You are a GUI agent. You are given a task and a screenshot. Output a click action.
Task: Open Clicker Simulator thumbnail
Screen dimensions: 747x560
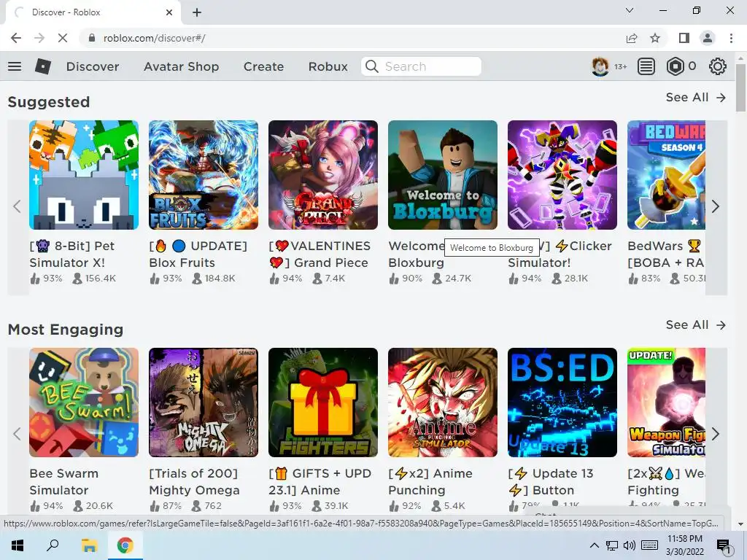562,175
